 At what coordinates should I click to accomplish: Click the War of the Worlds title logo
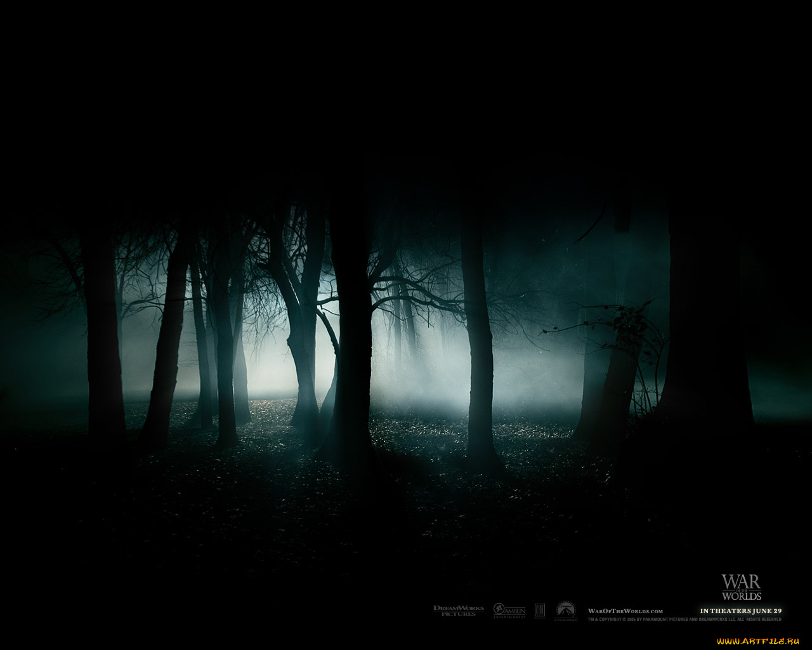[x=741, y=588]
